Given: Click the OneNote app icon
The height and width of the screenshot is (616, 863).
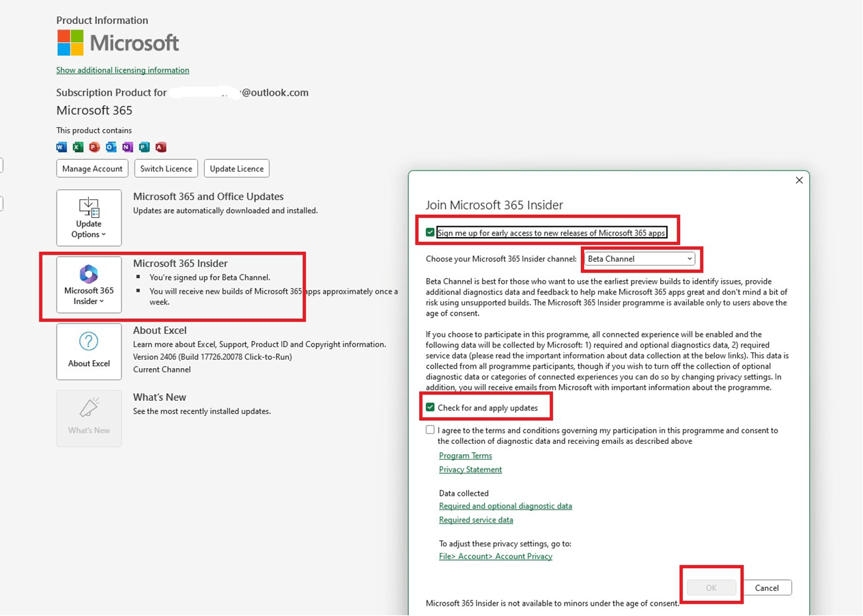Looking at the screenshot, I should point(128,147).
